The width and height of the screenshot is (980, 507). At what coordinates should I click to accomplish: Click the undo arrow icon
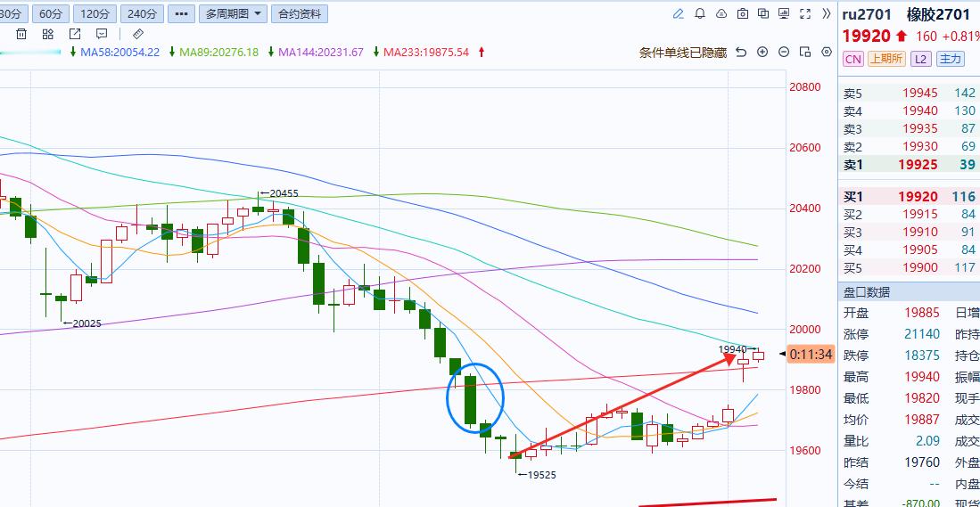click(741, 53)
